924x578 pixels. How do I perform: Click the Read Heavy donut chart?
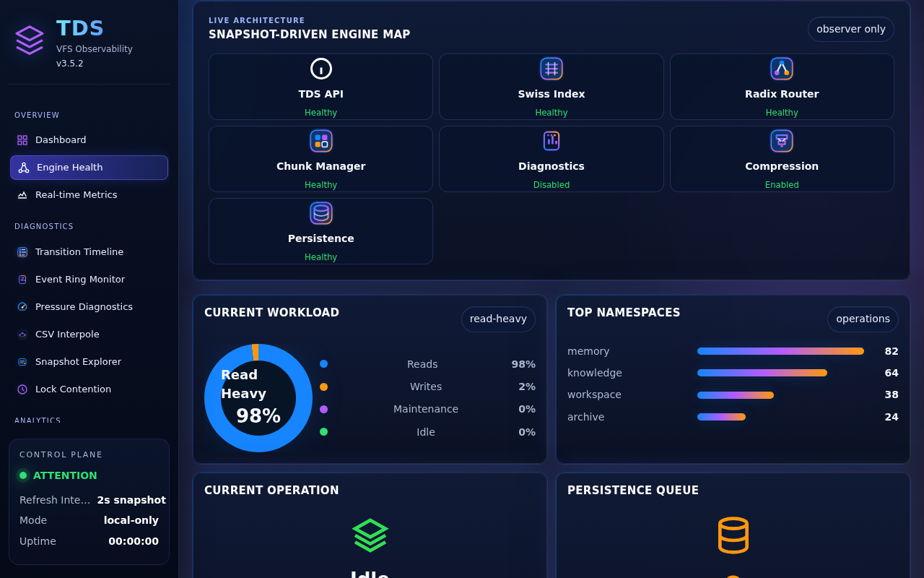click(x=258, y=398)
